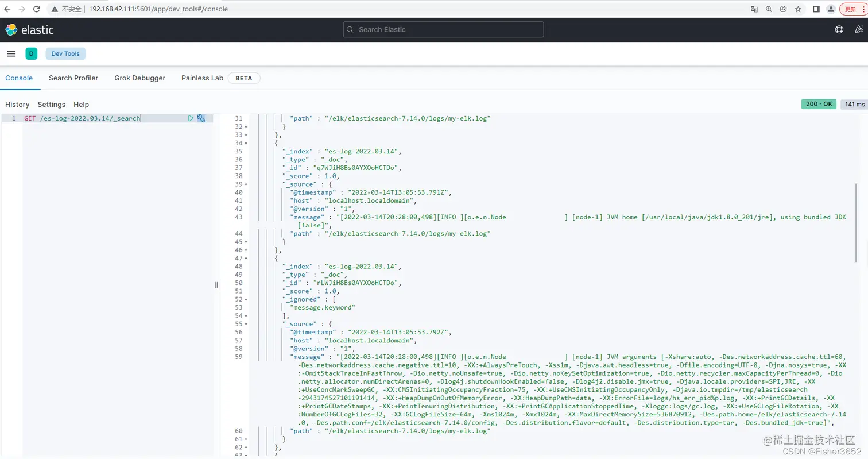Open the wrench actions menu for the request

click(201, 118)
